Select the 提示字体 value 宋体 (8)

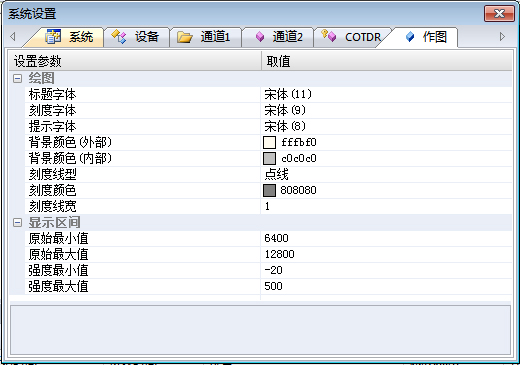(x=285, y=126)
